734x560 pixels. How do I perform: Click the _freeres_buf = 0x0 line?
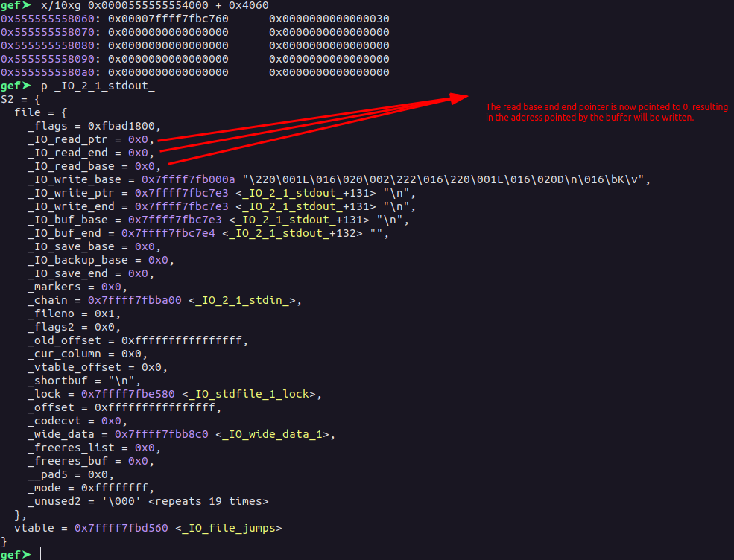[91, 461]
